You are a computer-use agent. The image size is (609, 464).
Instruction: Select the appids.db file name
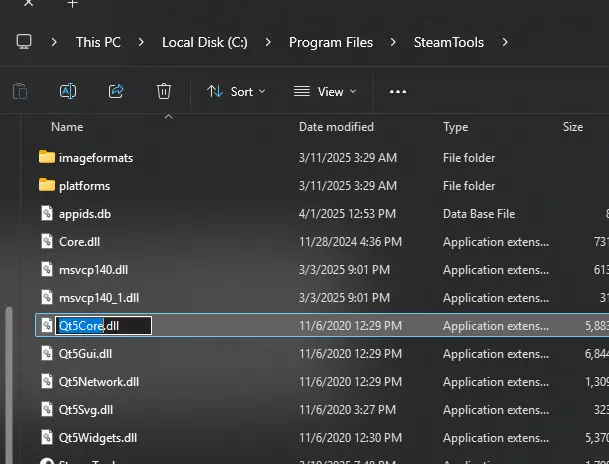[x=85, y=214]
